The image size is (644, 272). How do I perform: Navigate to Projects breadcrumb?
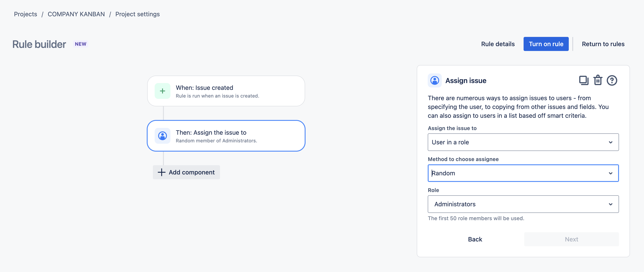[25, 14]
